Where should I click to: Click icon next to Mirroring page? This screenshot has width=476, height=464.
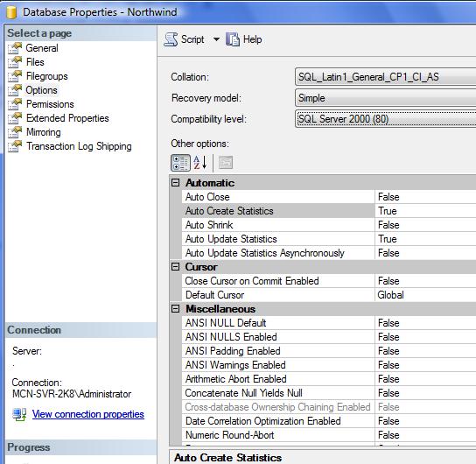[x=15, y=132]
